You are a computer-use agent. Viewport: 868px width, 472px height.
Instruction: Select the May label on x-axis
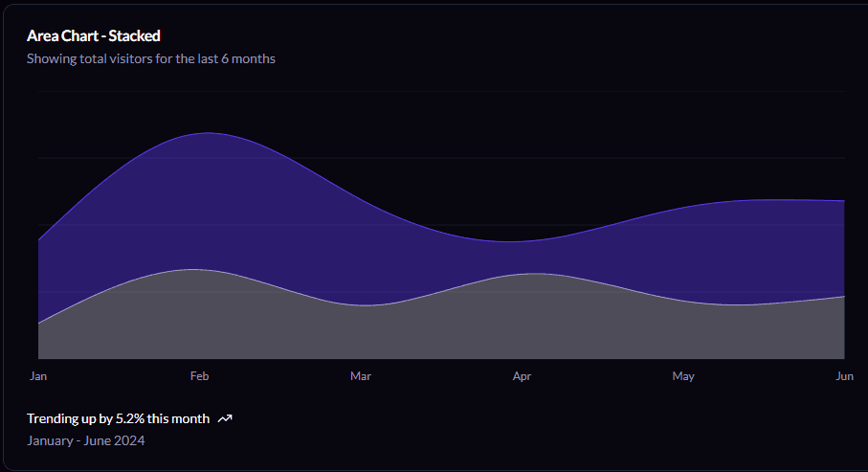pyautogui.click(x=683, y=376)
